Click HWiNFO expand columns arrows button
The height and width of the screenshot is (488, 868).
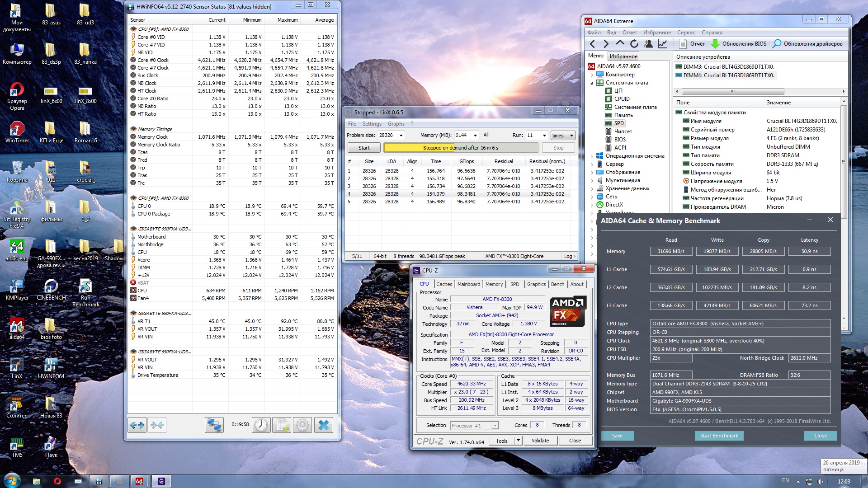click(x=137, y=425)
